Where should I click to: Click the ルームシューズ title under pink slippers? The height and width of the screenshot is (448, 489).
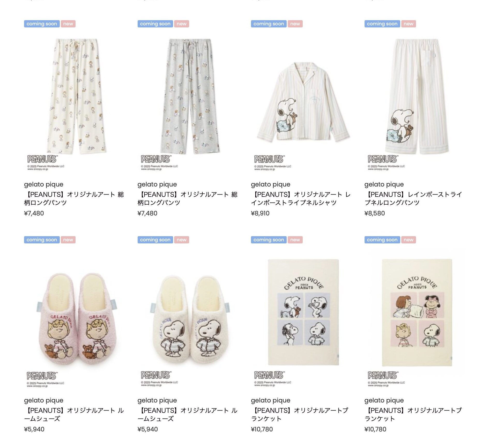click(x=74, y=414)
